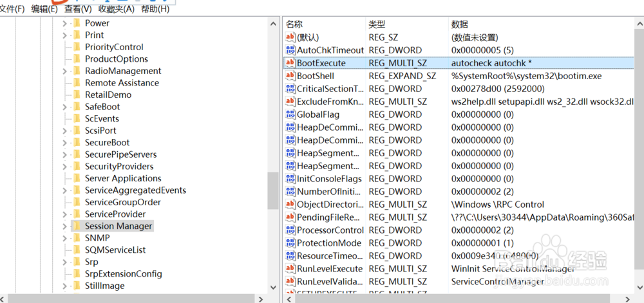
Task: Click the DWORD icon beside GlobalFlag
Action: coord(290,115)
